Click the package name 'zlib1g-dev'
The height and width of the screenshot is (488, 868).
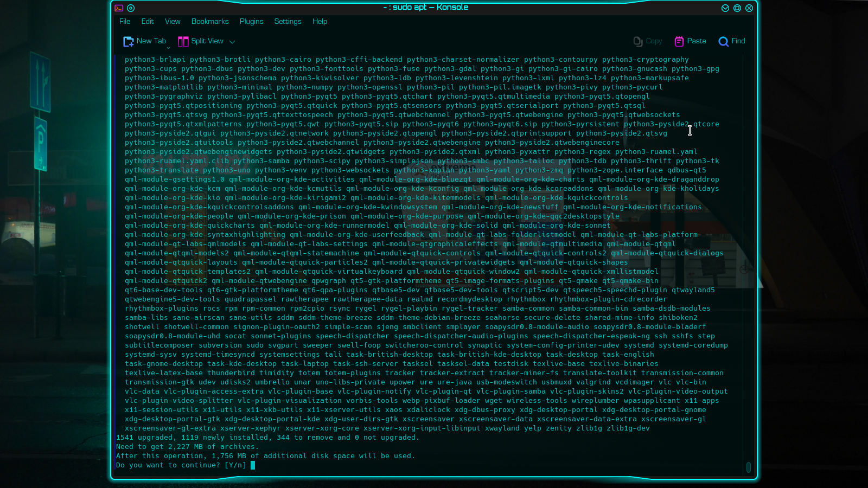(628, 428)
